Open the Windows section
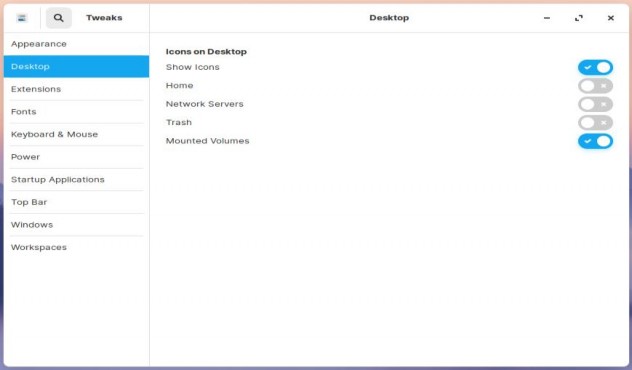 point(77,224)
